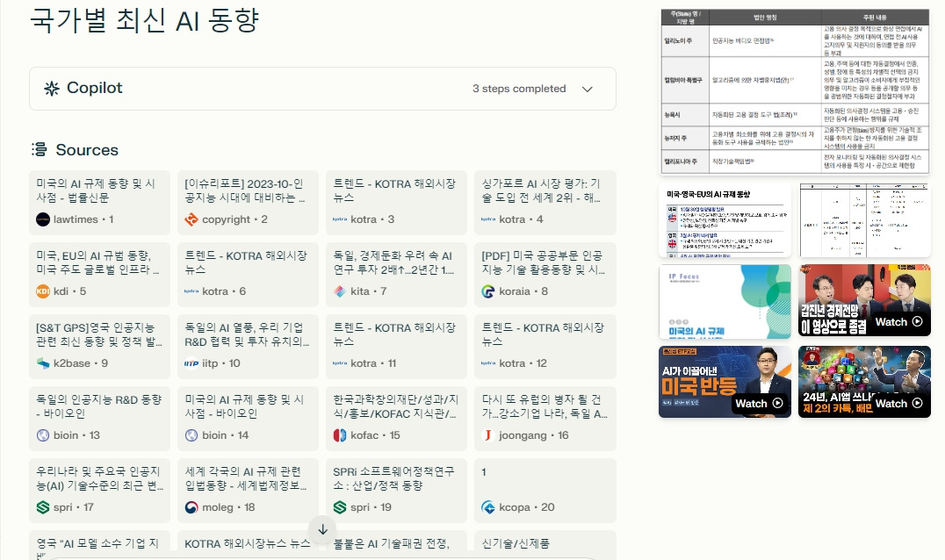945x560 pixels.
Task: Open the 독일, 경제둔화 우려 속 AI card
Action: click(x=396, y=275)
